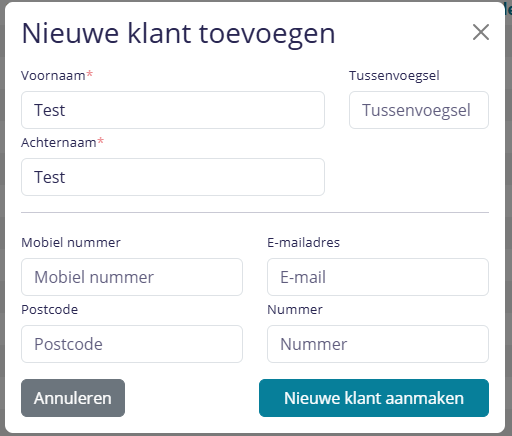Click the Voornaam label text
This screenshot has height=436, width=512.
[x=53, y=76]
